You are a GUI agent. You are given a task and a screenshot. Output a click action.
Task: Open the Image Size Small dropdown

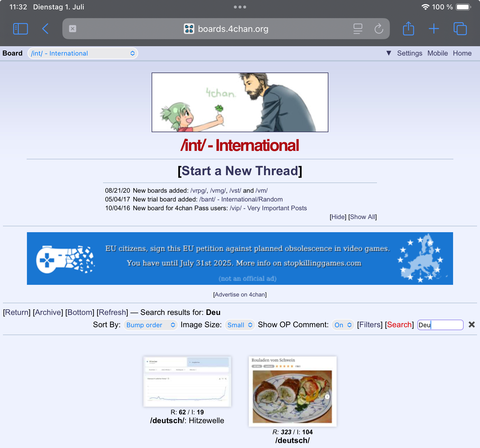click(x=240, y=325)
